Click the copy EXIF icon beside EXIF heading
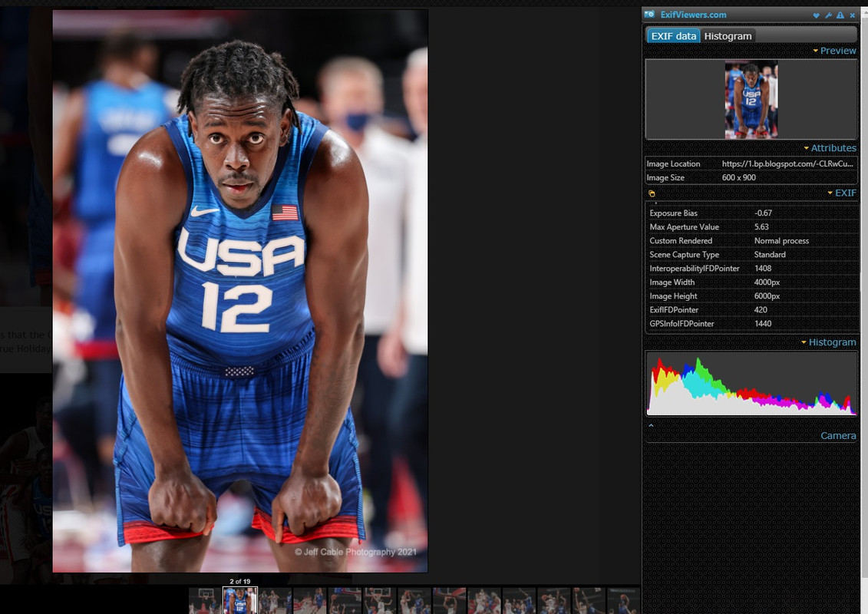 [x=652, y=193]
